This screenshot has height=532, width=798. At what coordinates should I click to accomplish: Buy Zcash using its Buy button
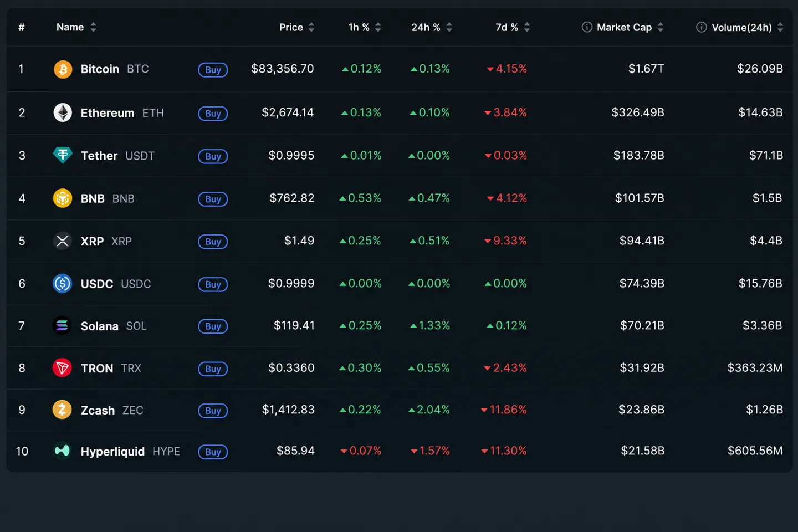(213, 411)
